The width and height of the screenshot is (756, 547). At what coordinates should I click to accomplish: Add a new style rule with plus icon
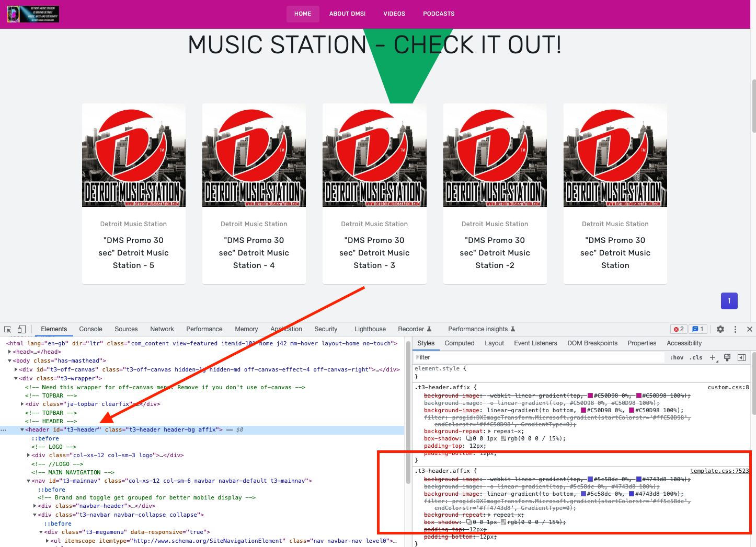(x=713, y=357)
